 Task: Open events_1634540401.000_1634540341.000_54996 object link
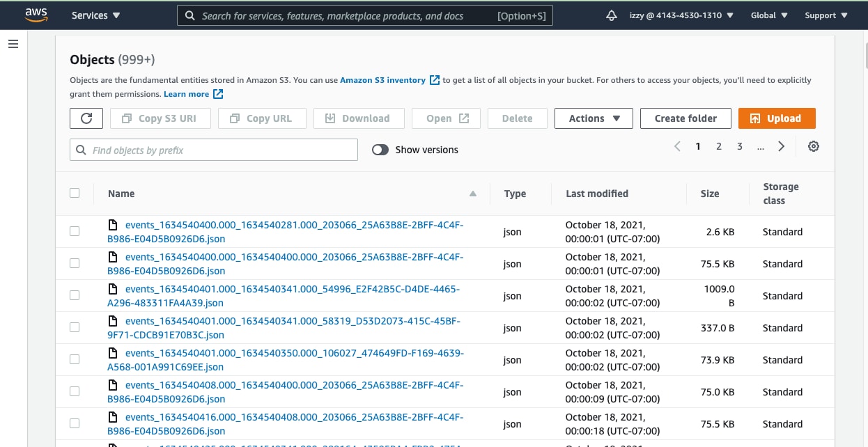point(284,296)
